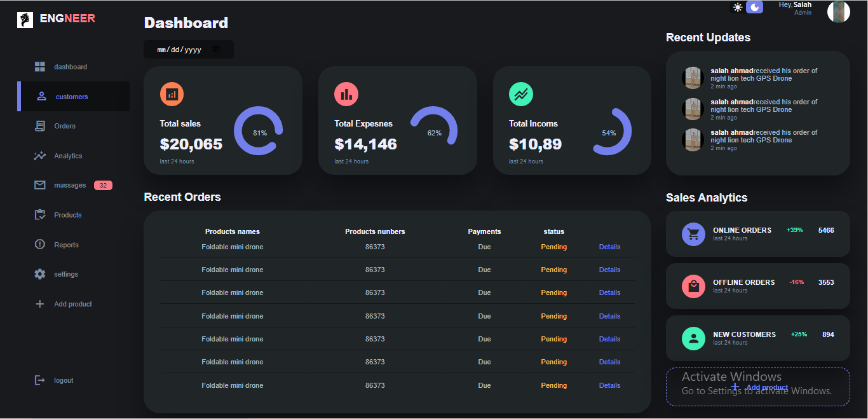The image size is (868, 419).
Task: Open the date picker calendar icon
Action: point(216,50)
